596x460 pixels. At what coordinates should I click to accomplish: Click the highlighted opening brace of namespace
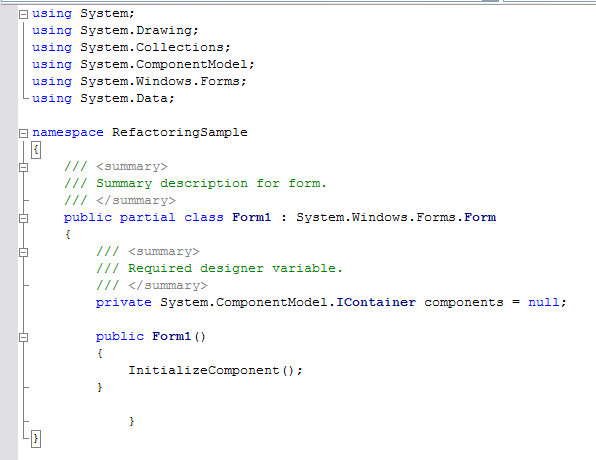pyautogui.click(x=36, y=150)
